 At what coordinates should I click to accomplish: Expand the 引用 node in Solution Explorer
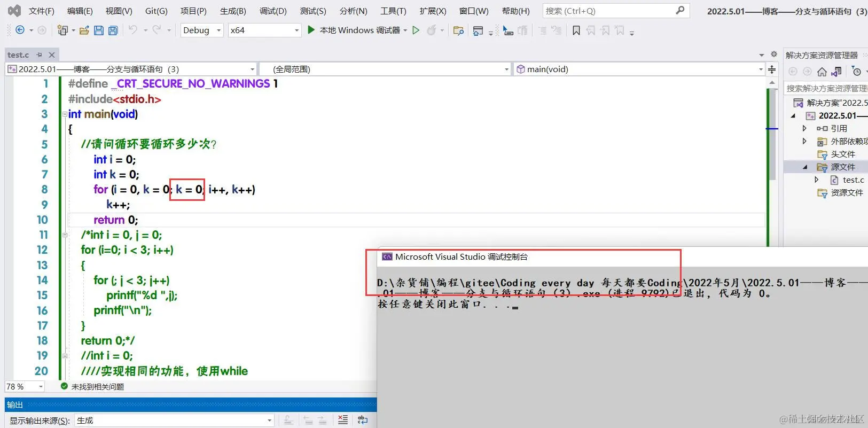click(804, 128)
